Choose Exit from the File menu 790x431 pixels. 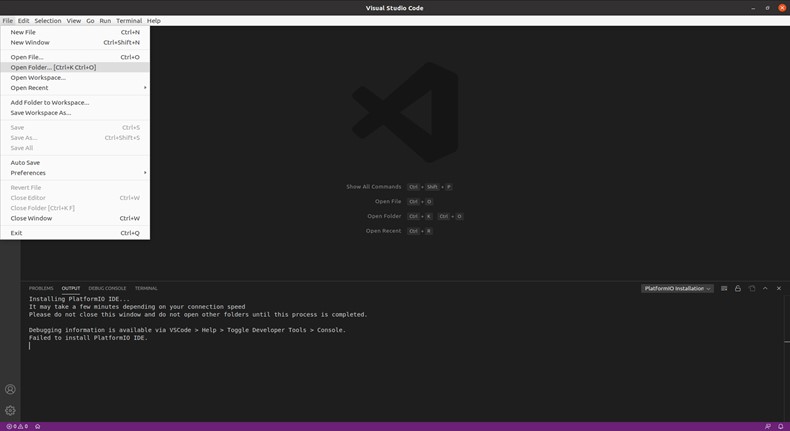[x=75, y=233]
